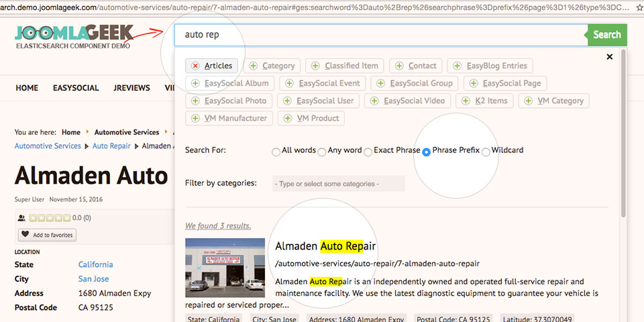Click the blue Automotive Services link
Image resolution: width=644 pixels, height=322 pixels.
tap(48, 146)
